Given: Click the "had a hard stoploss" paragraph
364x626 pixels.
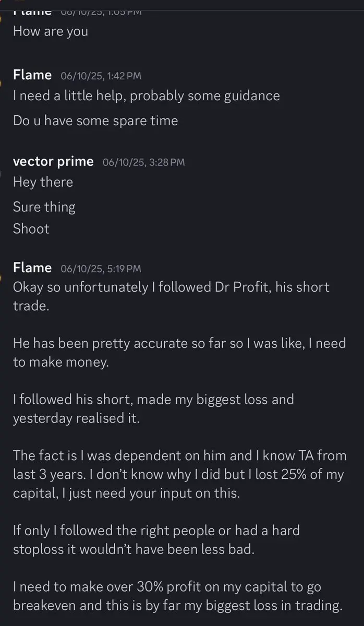Looking at the screenshot, I should (156, 540).
